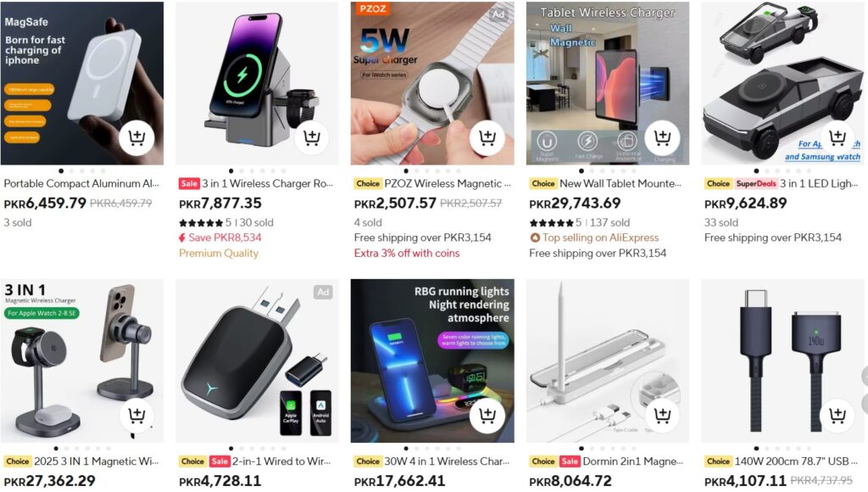868x492 pixels.
Task: Add 140W 200cm USB cable to cart
Action: 837,415
